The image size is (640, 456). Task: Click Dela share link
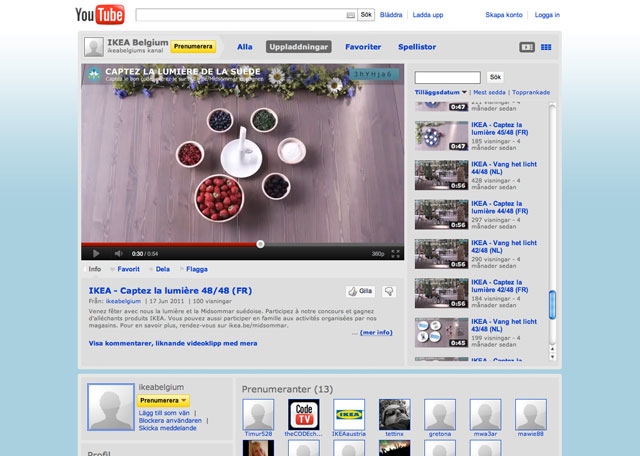click(x=162, y=269)
